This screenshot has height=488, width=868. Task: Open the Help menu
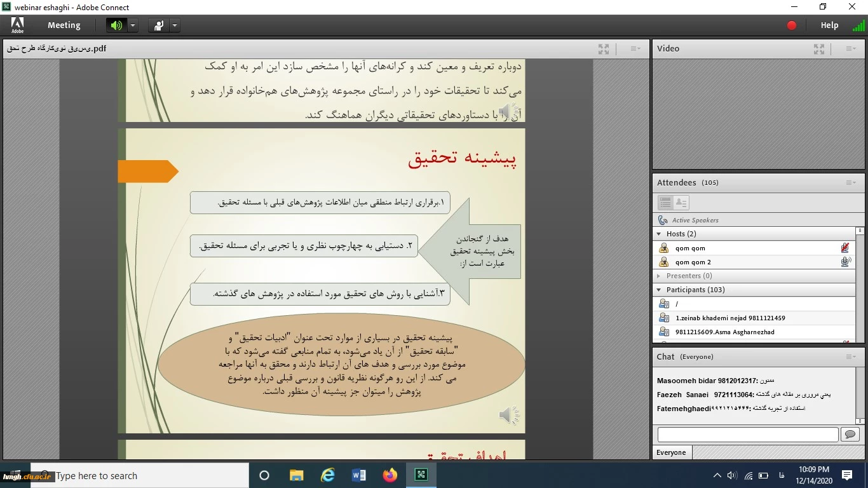(x=829, y=25)
